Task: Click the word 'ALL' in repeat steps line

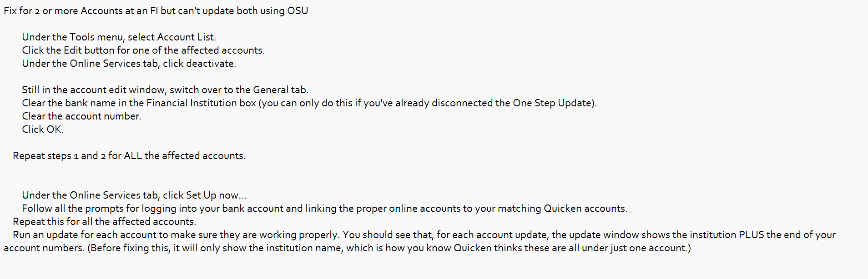Action: point(133,156)
